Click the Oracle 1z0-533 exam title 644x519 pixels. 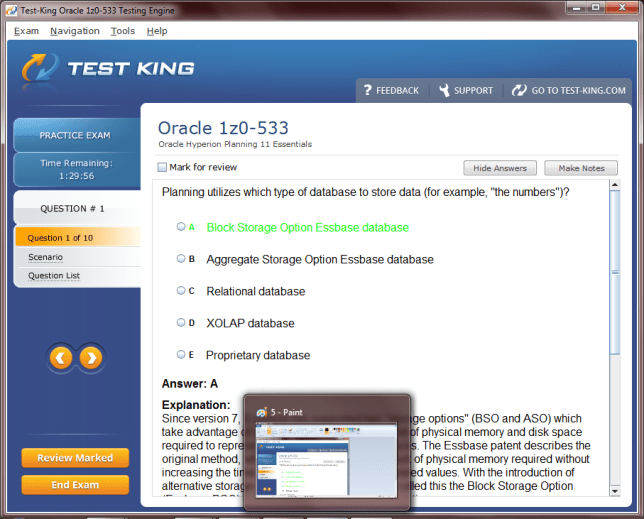(223, 128)
